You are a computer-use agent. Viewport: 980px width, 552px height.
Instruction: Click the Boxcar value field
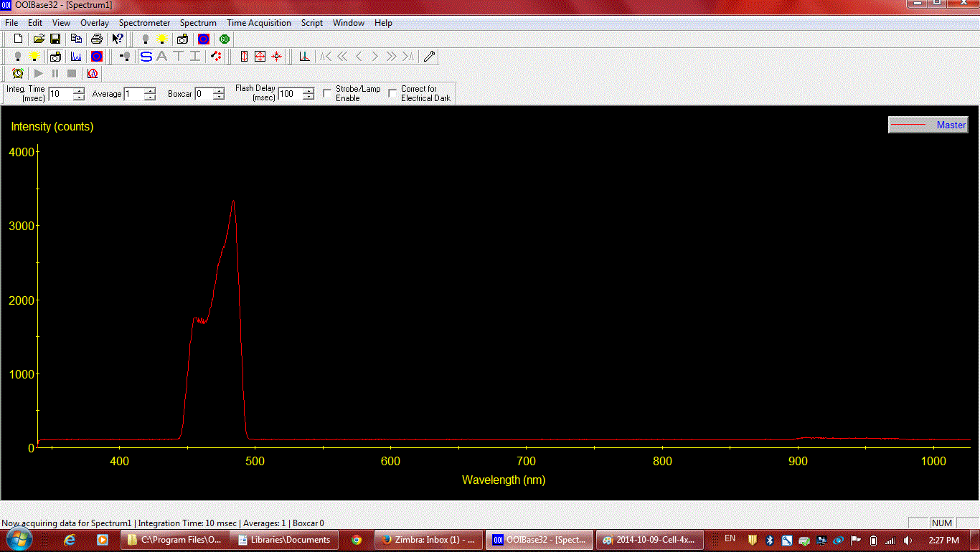[x=204, y=94]
